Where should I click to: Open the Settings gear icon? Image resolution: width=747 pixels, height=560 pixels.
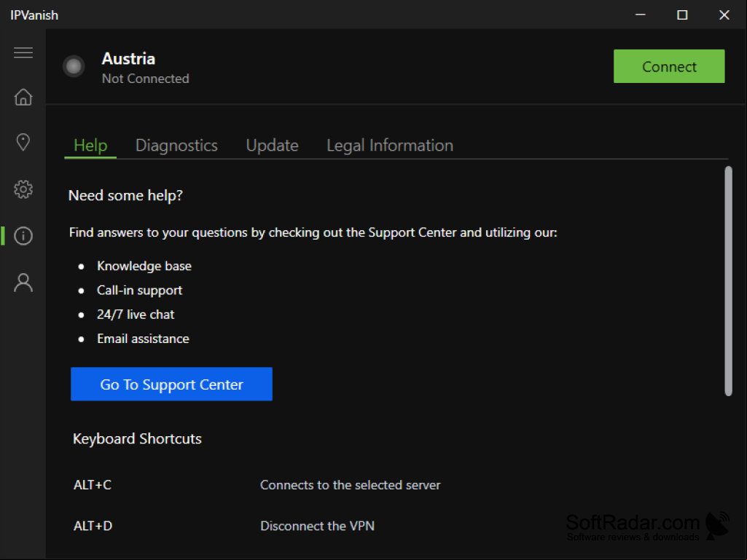point(23,189)
